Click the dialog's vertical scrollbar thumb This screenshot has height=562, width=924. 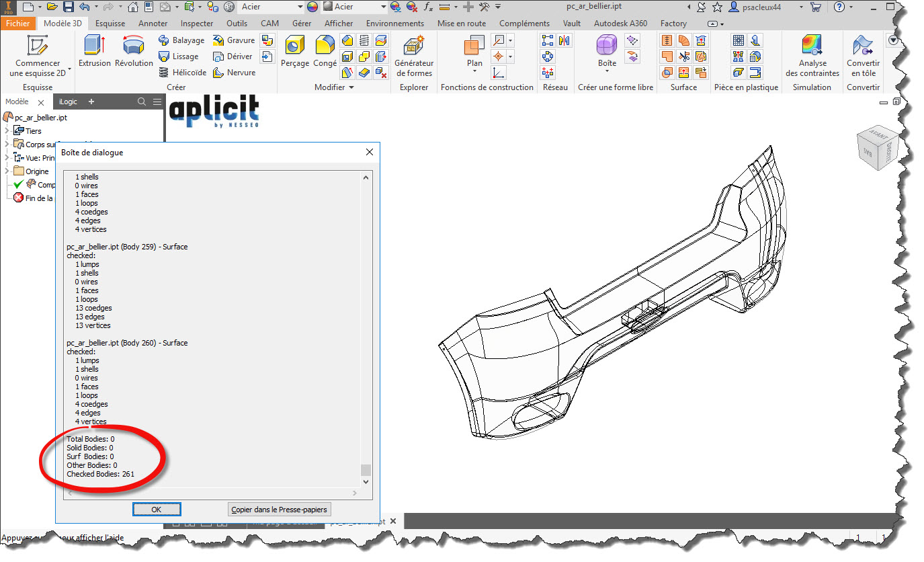pyautogui.click(x=366, y=469)
